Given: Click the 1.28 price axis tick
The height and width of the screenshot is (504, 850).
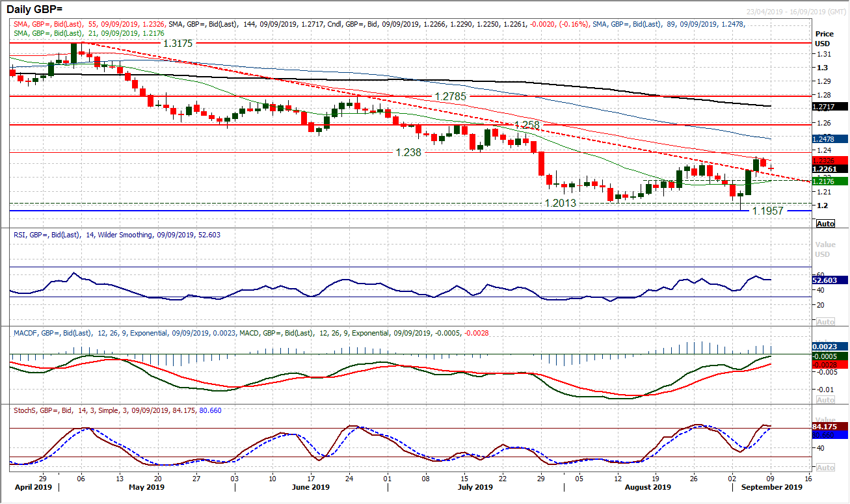Looking at the screenshot, I should [x=823, y=96].
